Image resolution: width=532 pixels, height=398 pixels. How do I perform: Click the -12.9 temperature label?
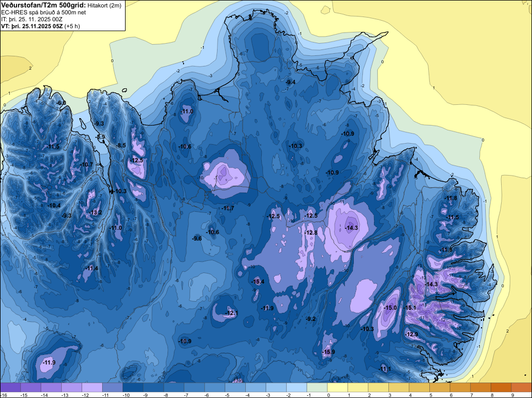412,334
